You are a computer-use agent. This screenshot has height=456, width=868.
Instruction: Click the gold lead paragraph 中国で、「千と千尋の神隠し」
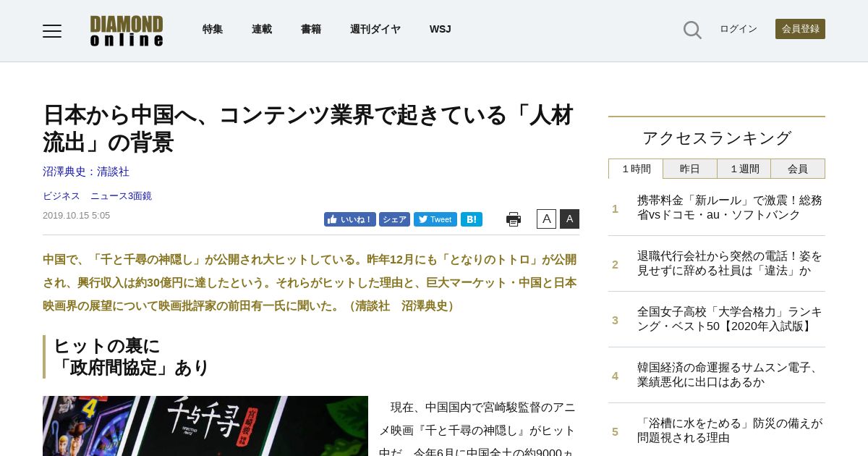310,283
